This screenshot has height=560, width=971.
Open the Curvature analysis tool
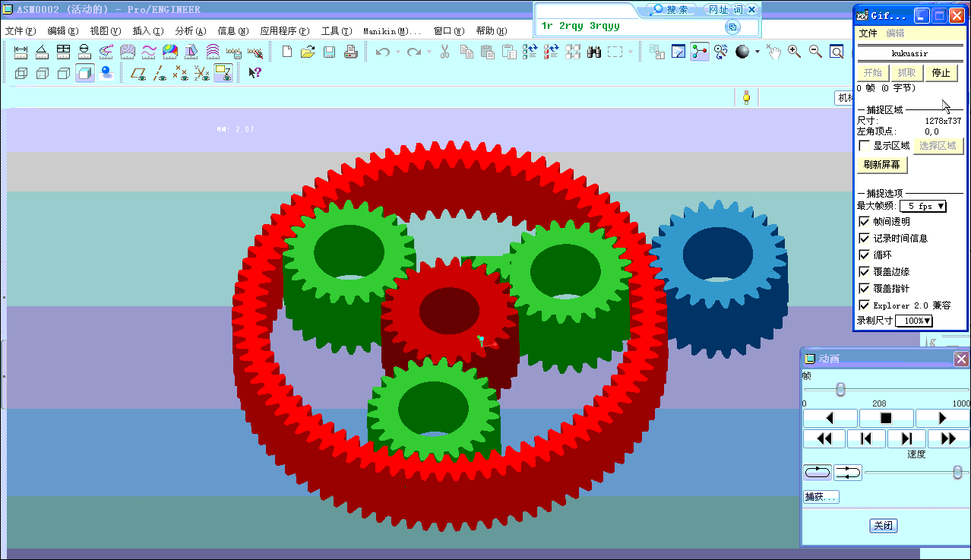[106, 52]
